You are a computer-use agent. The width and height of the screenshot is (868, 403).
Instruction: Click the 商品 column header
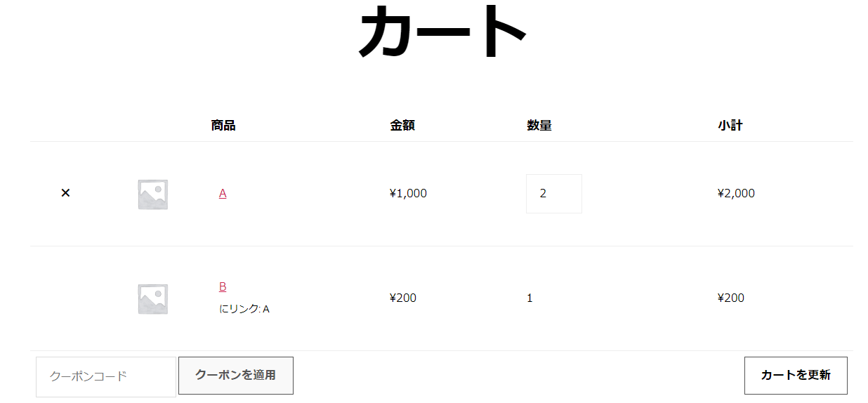[223, 126]
